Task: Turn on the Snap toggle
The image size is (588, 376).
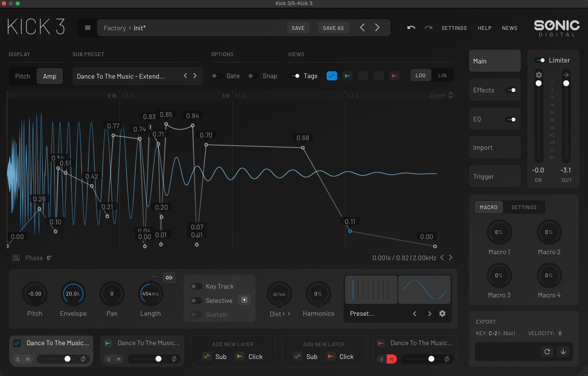Action: pos(253,76)
